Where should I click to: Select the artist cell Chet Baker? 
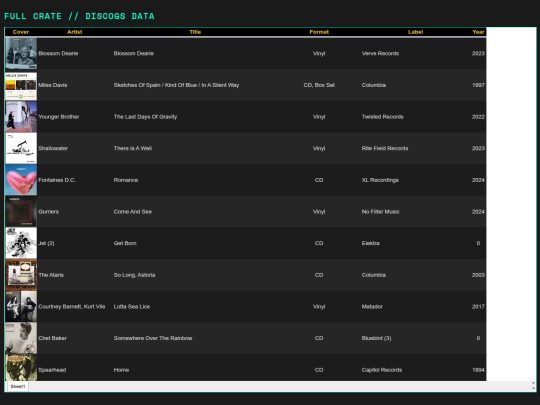pos(52,338)
